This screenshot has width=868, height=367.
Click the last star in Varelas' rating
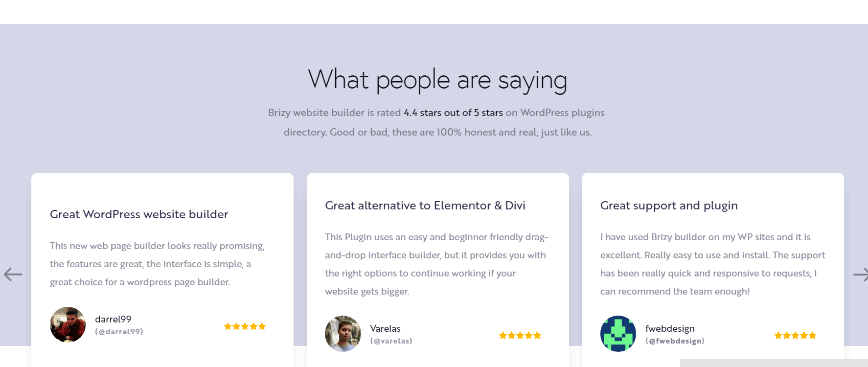tap(537, 335)
